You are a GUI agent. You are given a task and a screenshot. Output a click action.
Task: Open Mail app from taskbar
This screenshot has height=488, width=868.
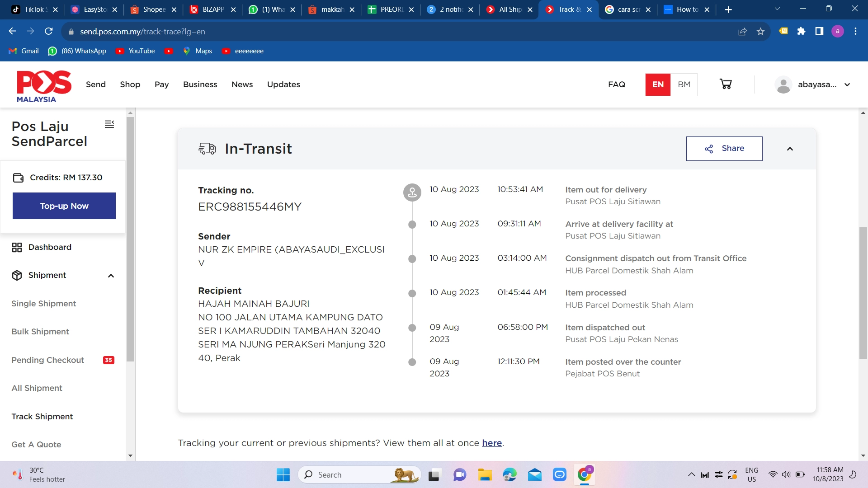coord(534,475)
